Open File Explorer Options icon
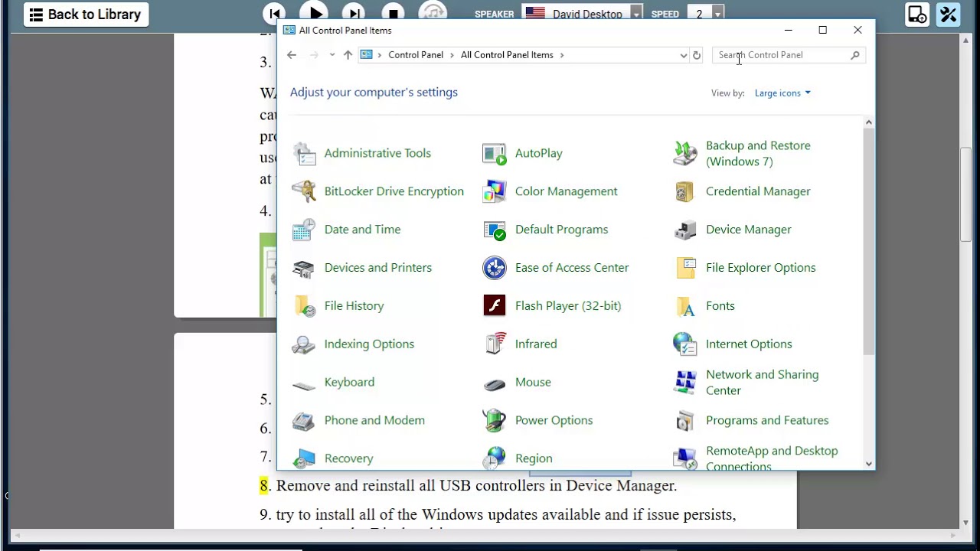Screen dimensions: 980x551 [x=685, y=268]
